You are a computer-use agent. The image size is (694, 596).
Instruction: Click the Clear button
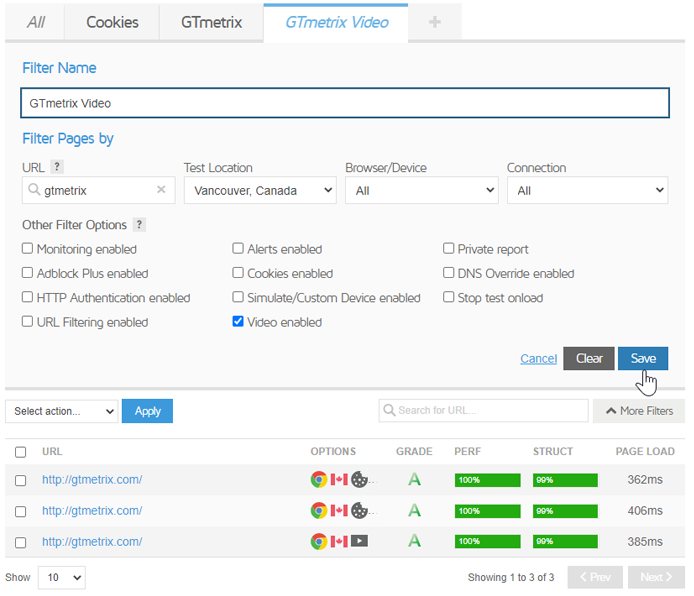point(589,358)
